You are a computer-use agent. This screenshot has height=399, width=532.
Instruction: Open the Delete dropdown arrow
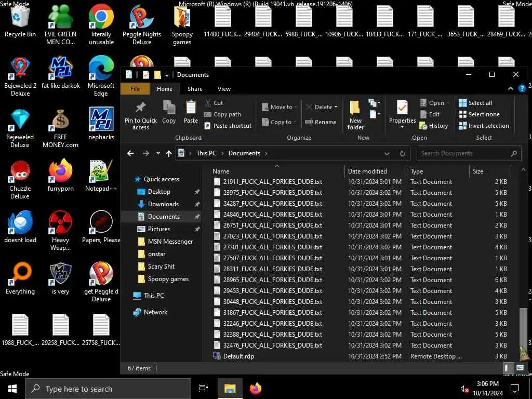click(x=336, y=107)
